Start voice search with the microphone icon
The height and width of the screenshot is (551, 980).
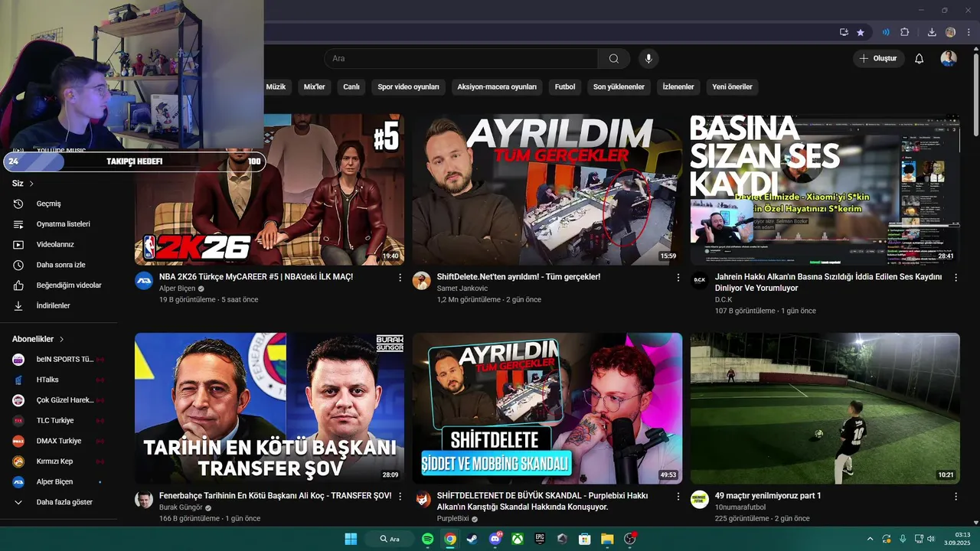tap(648, 59)
